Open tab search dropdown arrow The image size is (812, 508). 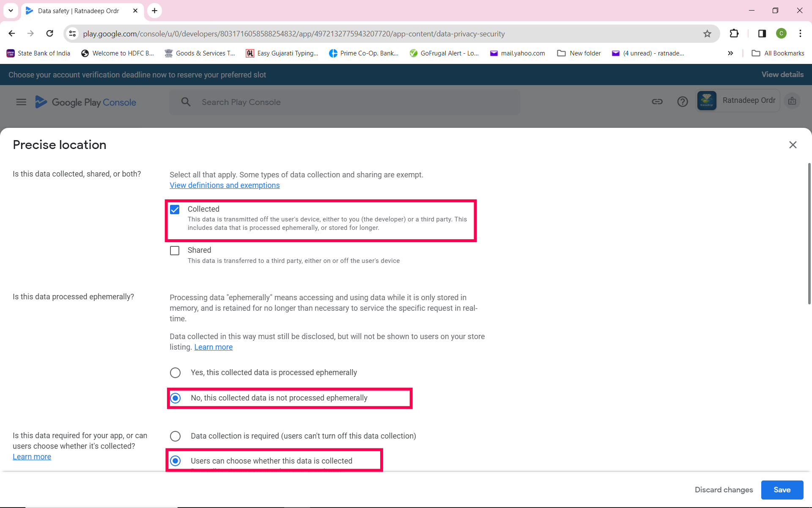point(11,11)
